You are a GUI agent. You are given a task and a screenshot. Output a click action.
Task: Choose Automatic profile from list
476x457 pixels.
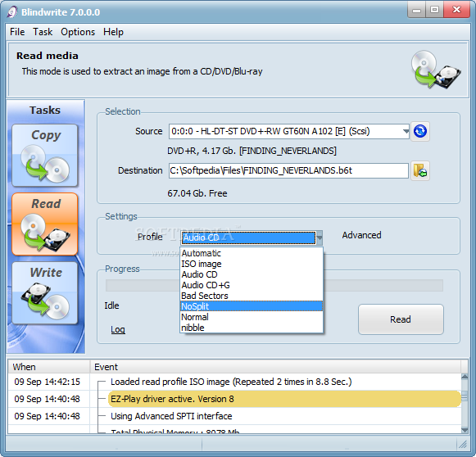click(252, 253)
